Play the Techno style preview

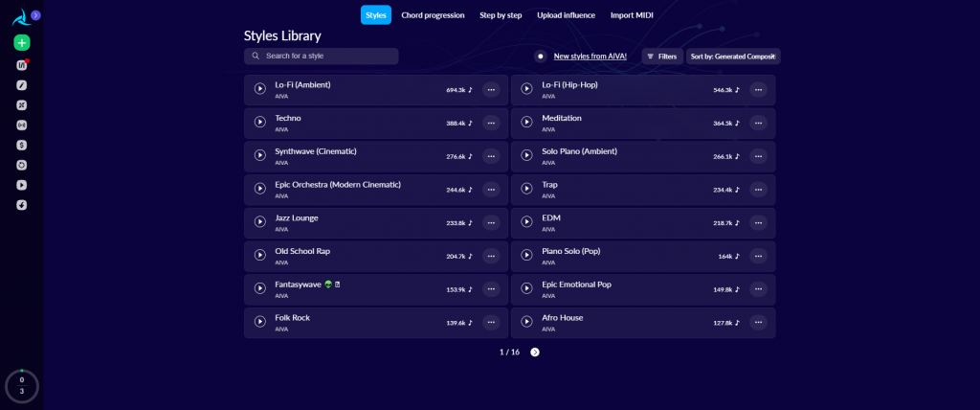coord(260,122)
